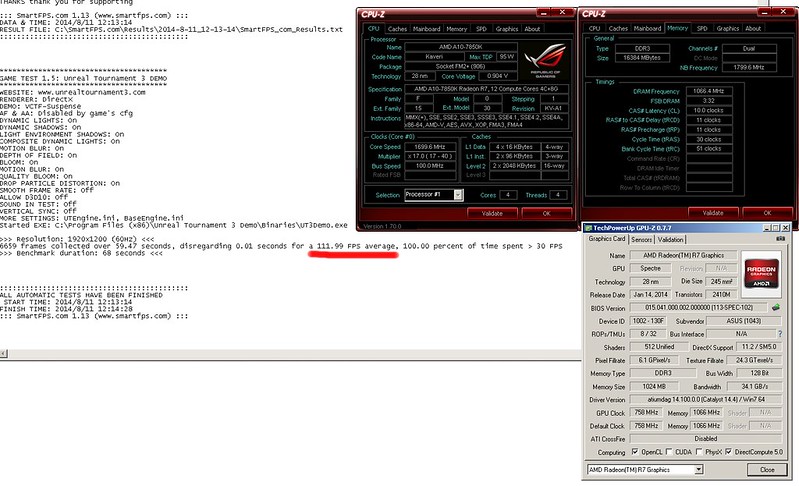Click the Threads count field in CPU-Z

(x=558, y=195)
